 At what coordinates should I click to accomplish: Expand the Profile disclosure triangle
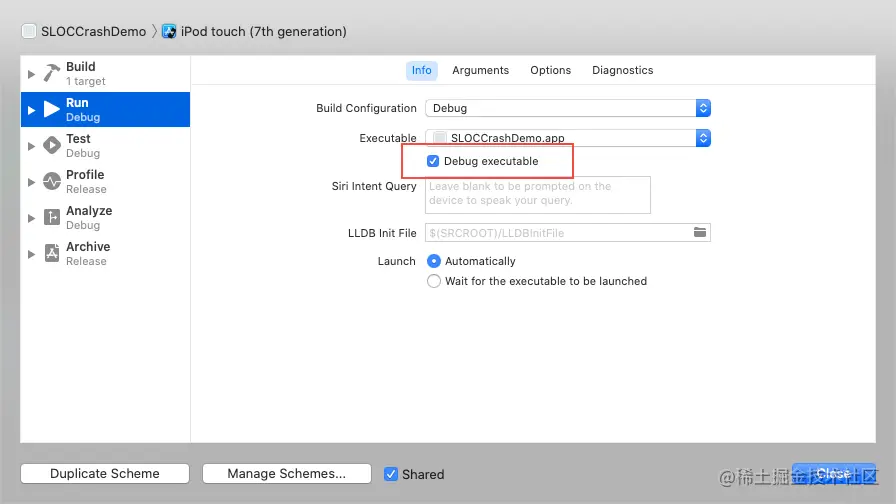click(x=31, y=182)
